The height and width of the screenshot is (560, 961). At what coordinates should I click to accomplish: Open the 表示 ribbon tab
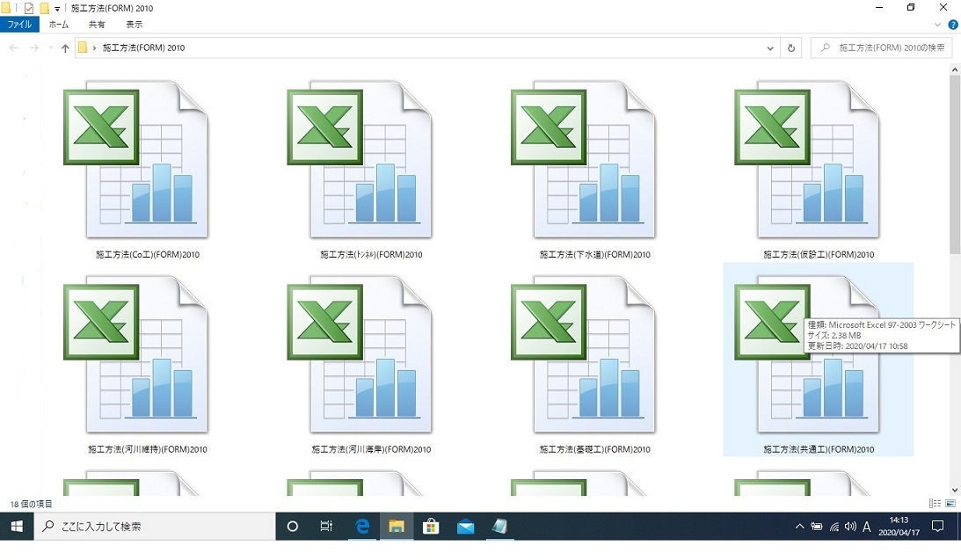point(135,25)
